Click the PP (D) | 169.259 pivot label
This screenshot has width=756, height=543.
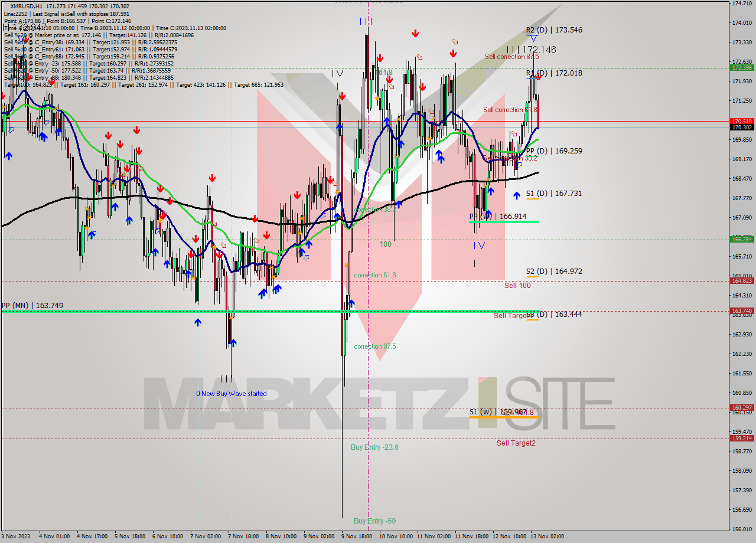pyautogui.click(x=554, y=151)
